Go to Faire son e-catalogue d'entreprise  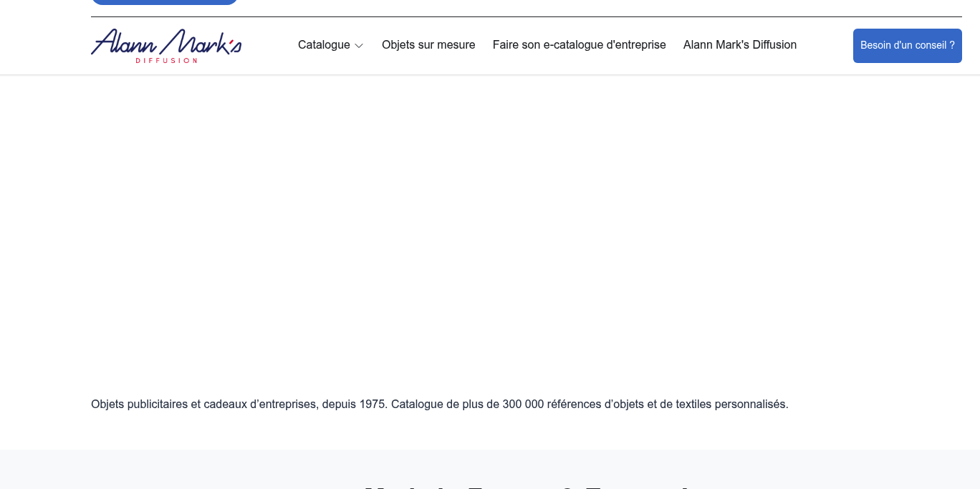coord(580,45)
